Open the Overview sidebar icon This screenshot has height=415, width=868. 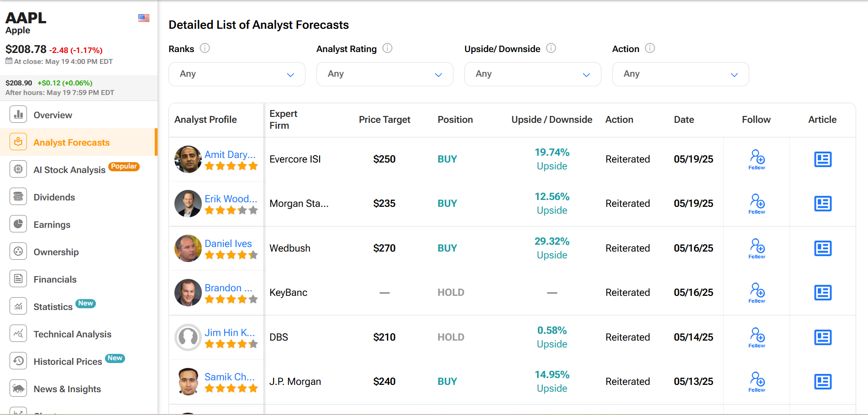coord(18,115)
